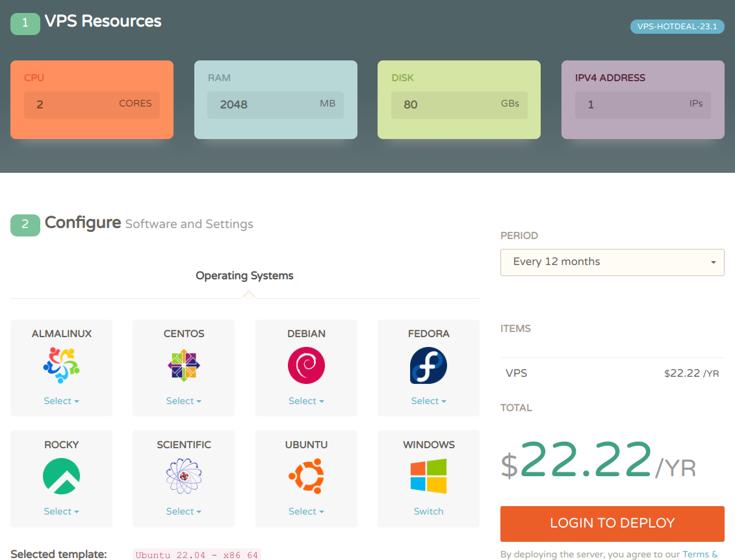Open the Rocky Select dropdown

coord(61,511)
